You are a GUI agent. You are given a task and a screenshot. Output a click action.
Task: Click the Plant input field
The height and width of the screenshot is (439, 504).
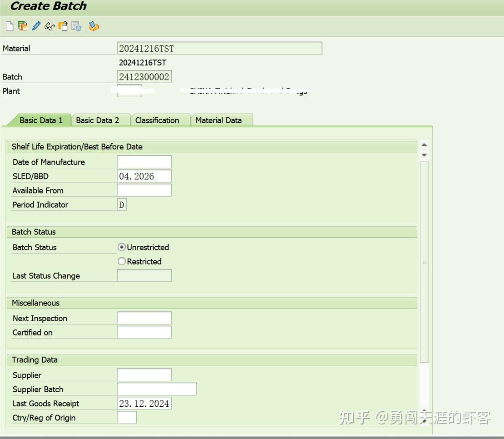click(x=129, y=90)
